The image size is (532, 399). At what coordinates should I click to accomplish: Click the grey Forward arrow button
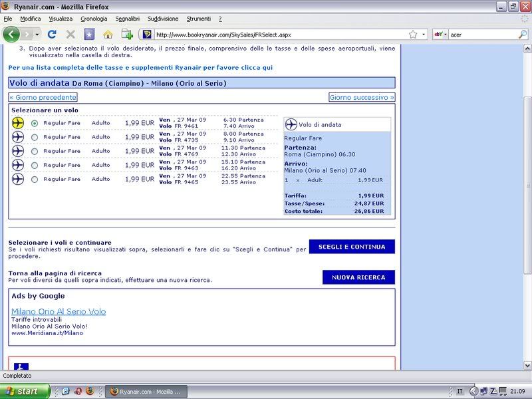27,35
